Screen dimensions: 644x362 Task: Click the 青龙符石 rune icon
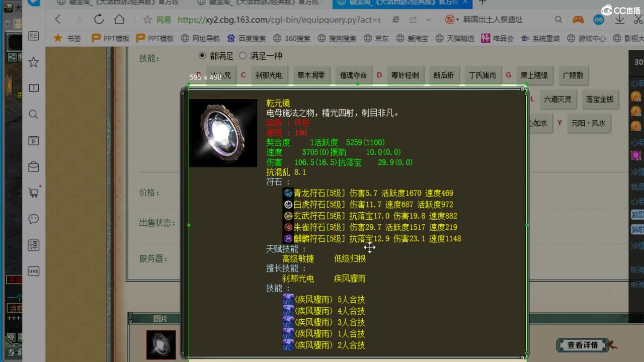pyautogui.click(x=288, y=193)
